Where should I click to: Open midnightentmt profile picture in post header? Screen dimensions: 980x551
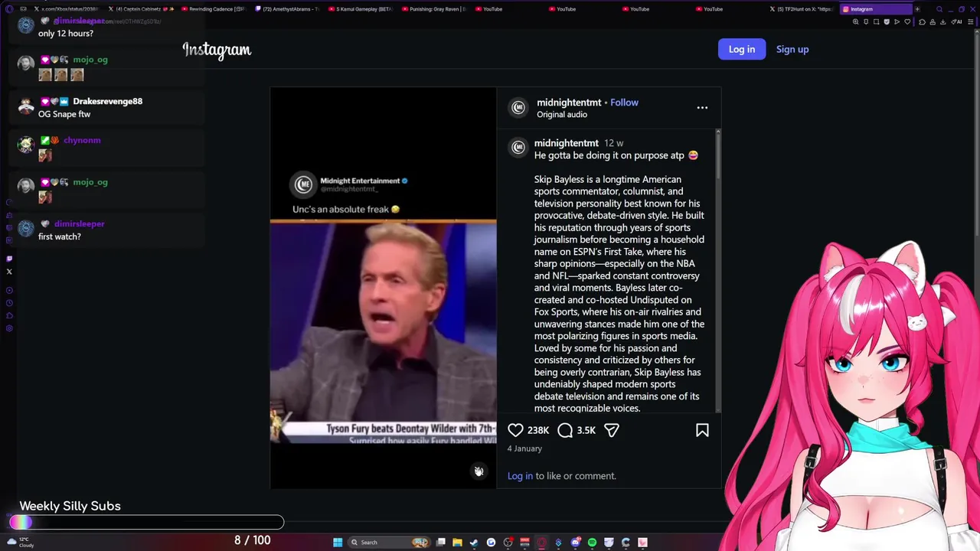pos(518,108)
